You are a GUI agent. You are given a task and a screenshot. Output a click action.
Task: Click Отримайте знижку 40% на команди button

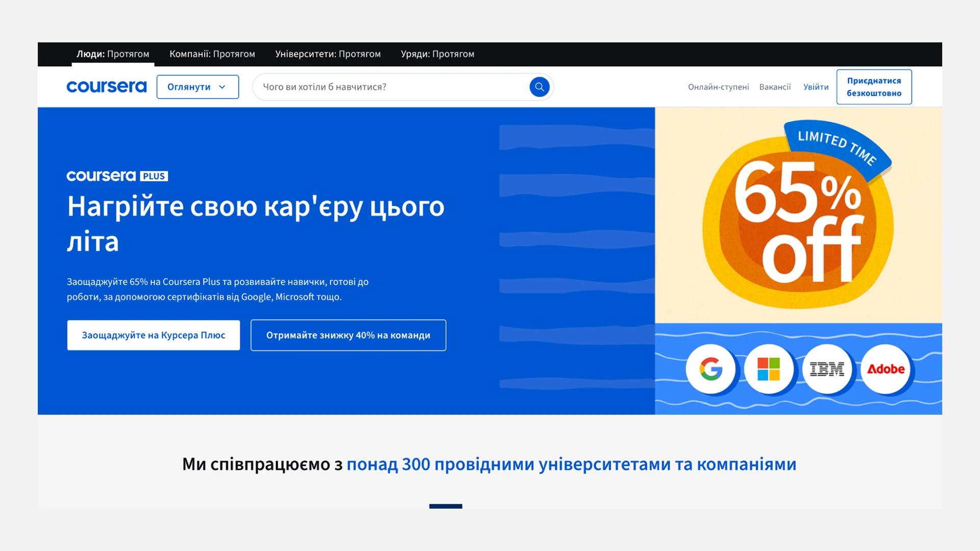click(x=348, y=335)
